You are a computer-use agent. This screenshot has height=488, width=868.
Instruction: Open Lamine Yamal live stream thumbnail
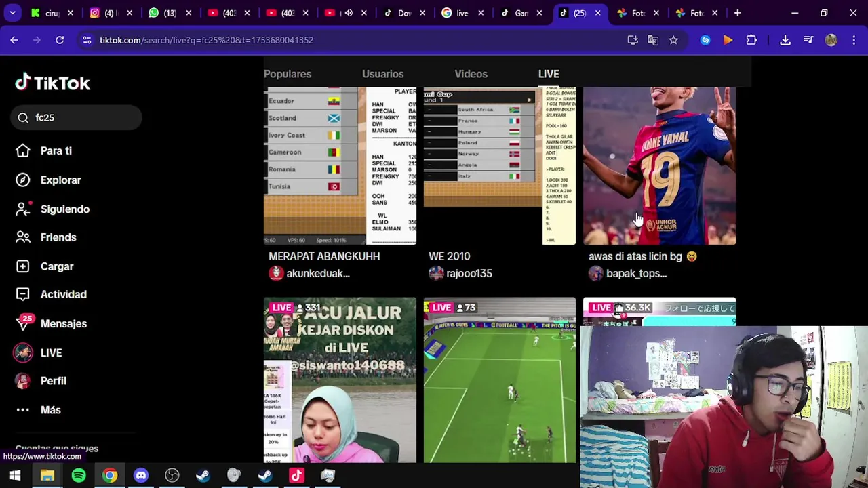click(660, 165)
